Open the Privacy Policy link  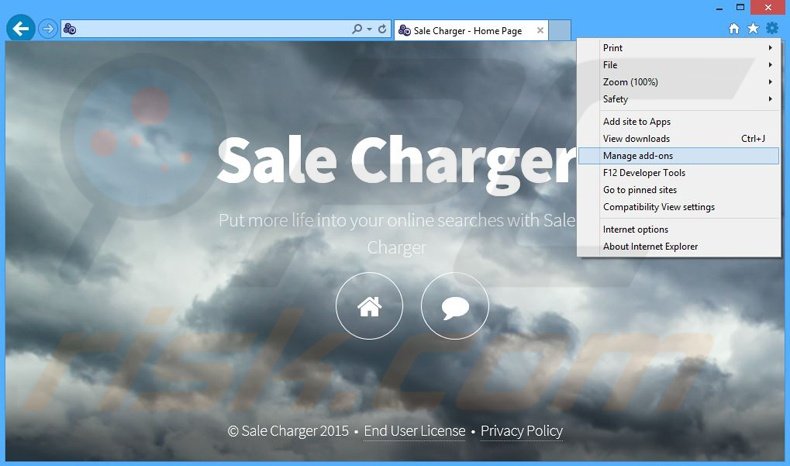(521, 431)
